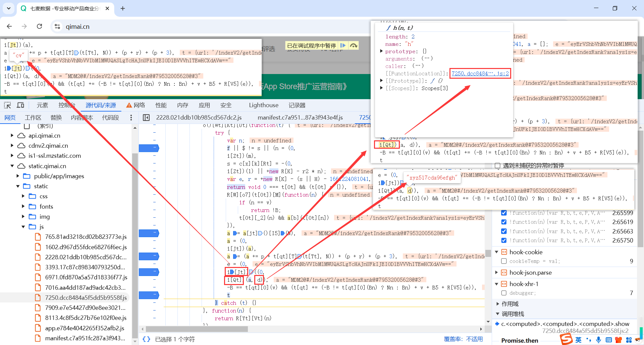
Task: Click the 覆盖率: 不适用 coverage status link
Action: [x=464, y=339]
